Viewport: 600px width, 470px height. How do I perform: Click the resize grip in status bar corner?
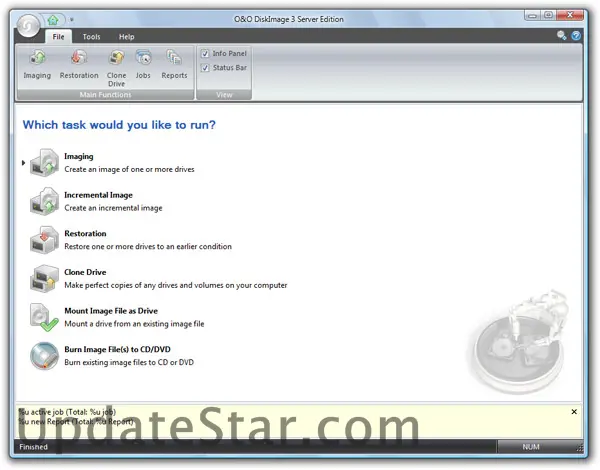(x=579, y=448)
